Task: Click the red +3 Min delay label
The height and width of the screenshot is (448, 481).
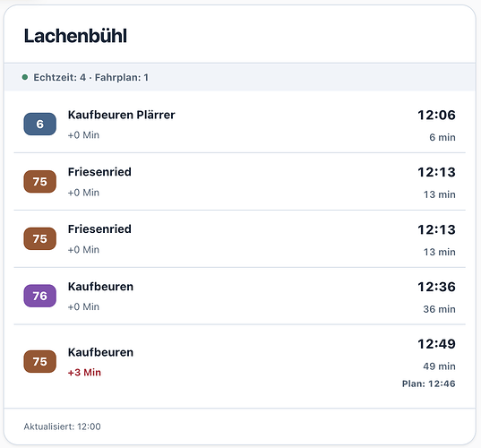Action: click(x=84, y=372)
